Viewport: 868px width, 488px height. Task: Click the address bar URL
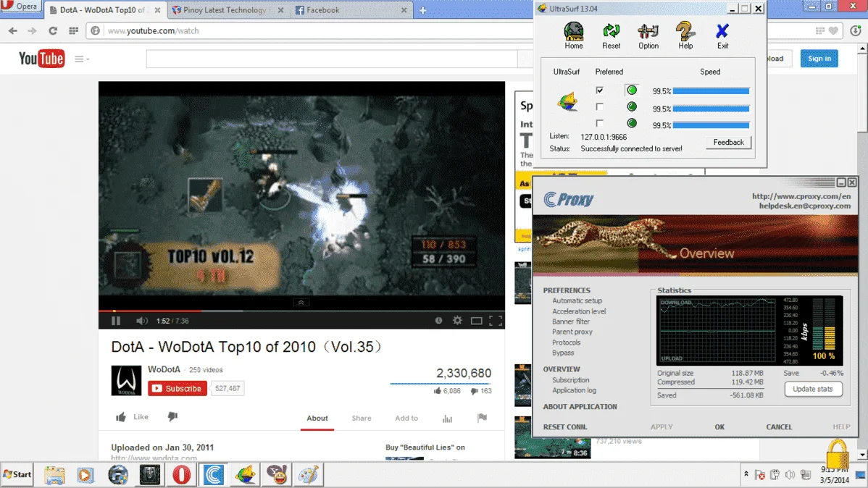[154, 31]
